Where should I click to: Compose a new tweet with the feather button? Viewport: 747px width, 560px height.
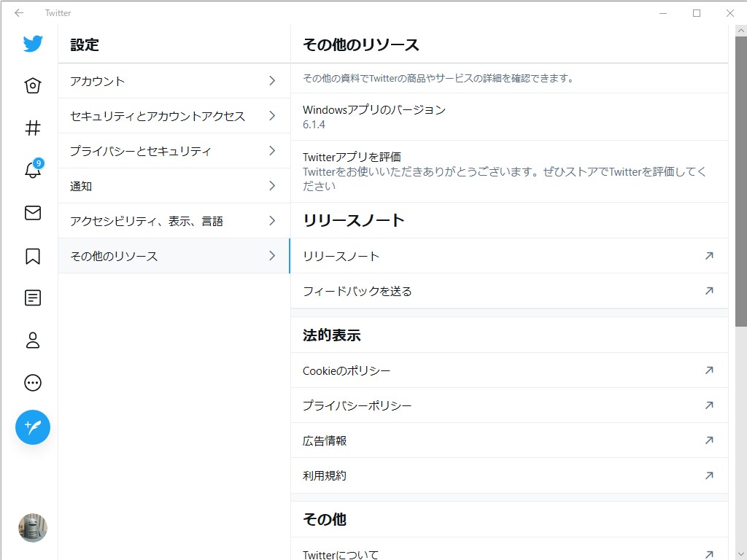32,428
